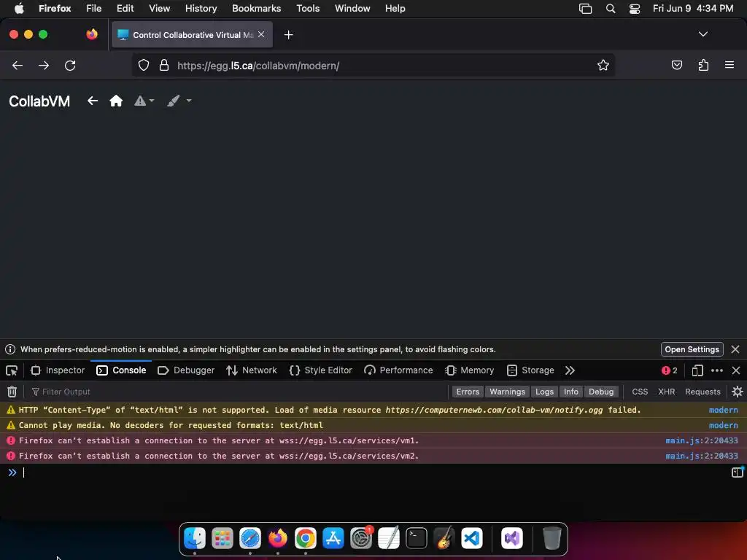Image resolution: width=747 pixels, height=560 pixels.
Task: Click the CollabVM back arrow icon
Action: [93, 101]
